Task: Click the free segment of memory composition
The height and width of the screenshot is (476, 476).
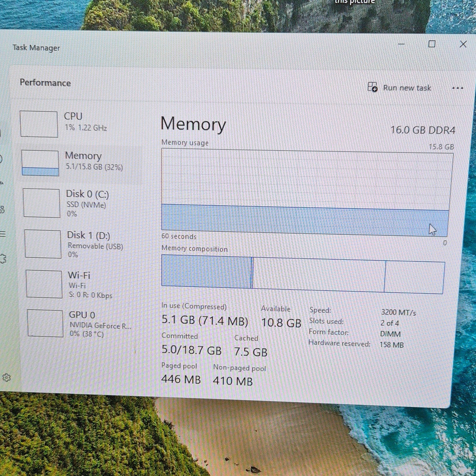Action: click(414, 277)
